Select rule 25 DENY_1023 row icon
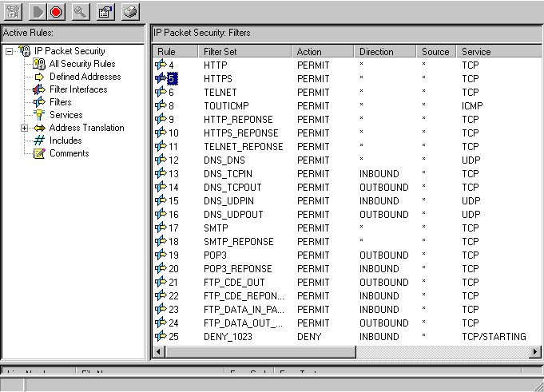This screenshot has width=544, height=392. point(161,336)
